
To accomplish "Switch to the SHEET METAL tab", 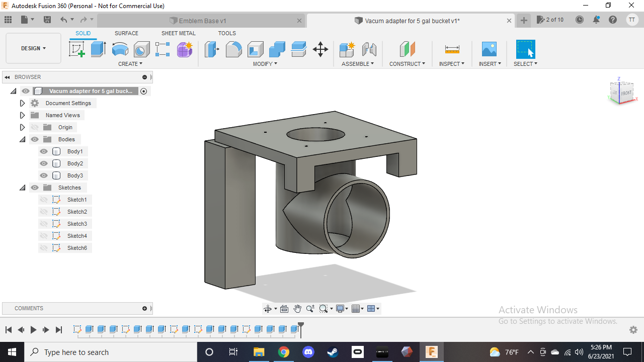I will point(178,33).
